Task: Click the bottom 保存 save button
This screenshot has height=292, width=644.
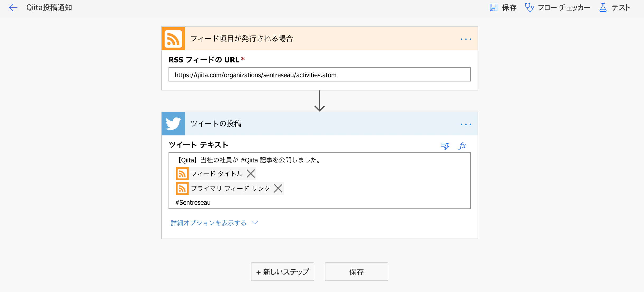Action: 356,272
